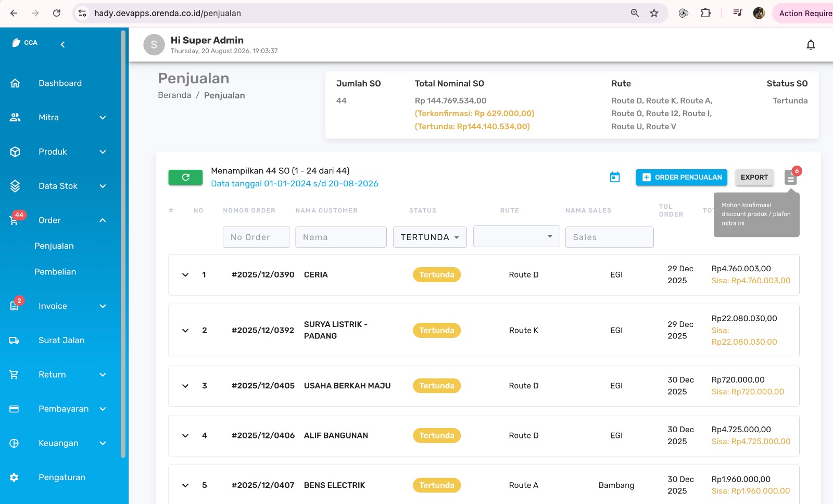Screen dimensions: 833x504
Task: Expand row 1 order CERIA details
Action: (185, 274)
